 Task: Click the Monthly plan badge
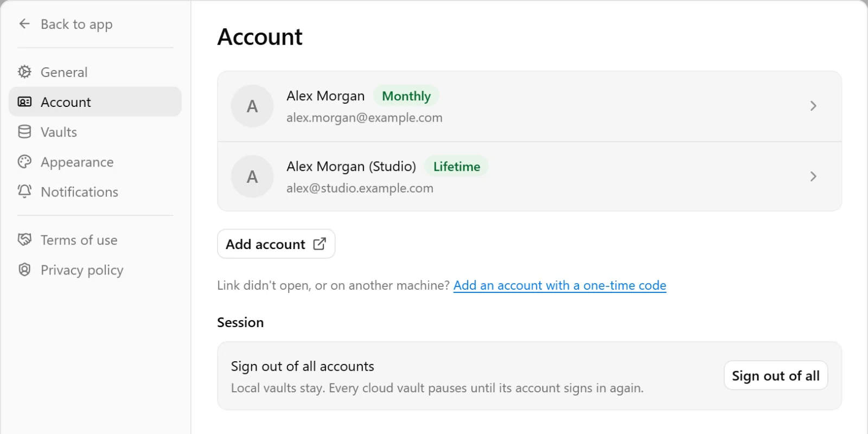click(x=406, y=96)
